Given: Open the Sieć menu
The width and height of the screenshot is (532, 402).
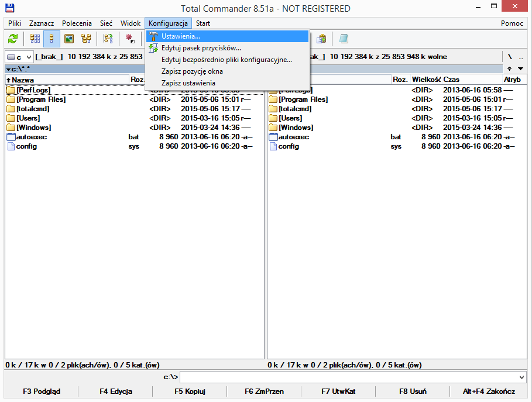Looking at the screenshot, I should point(106,23).
